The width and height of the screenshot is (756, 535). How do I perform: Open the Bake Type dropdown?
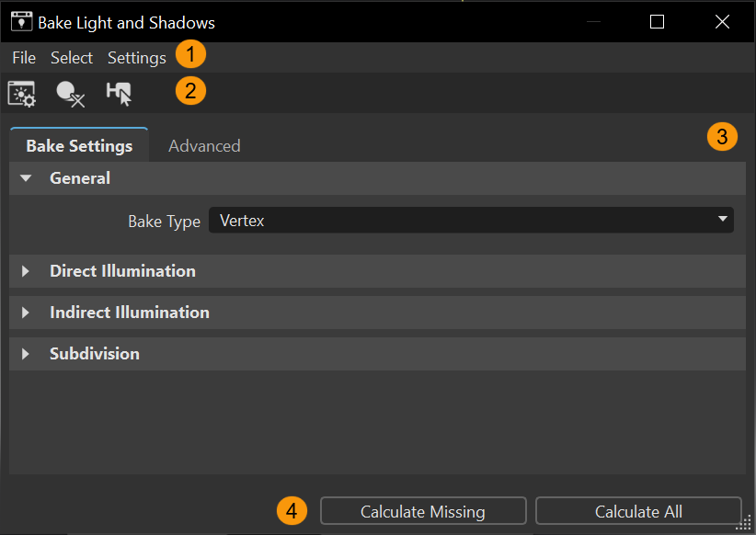point(471,221)
